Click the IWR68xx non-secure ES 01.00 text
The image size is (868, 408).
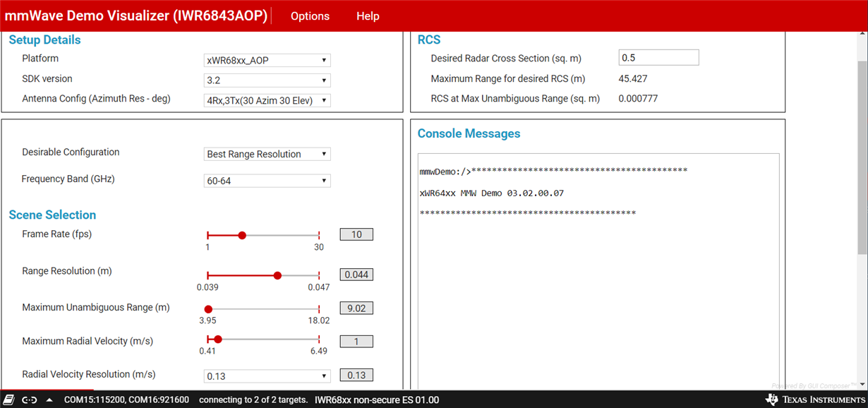377,400
